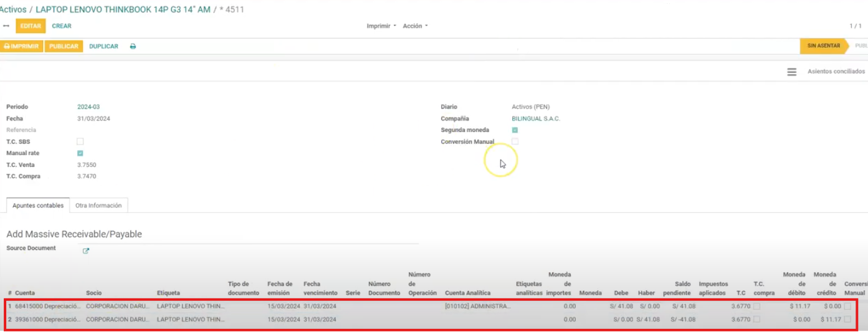Uncheck the Manual rate checkbox

(x=80, y=153)
